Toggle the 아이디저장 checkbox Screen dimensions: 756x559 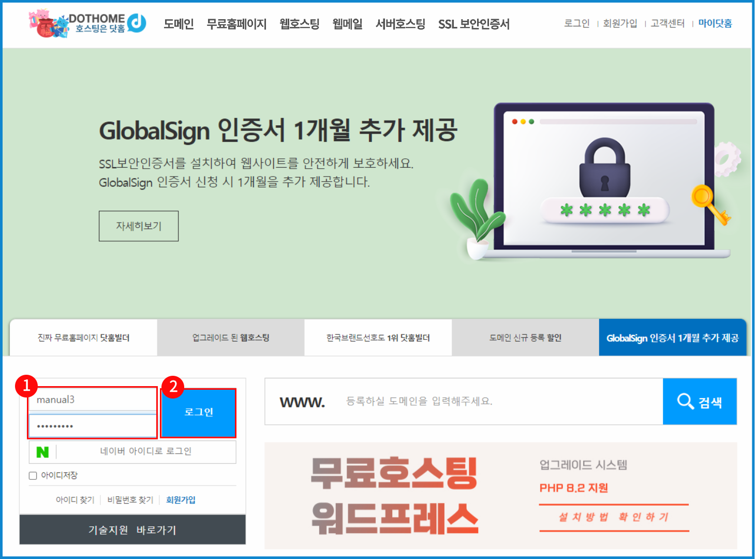33,476
